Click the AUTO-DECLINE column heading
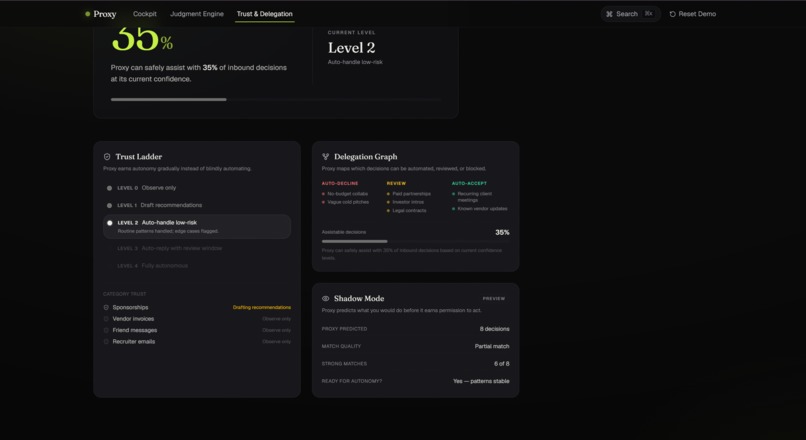The image size is (806, 440). (340, 184)
